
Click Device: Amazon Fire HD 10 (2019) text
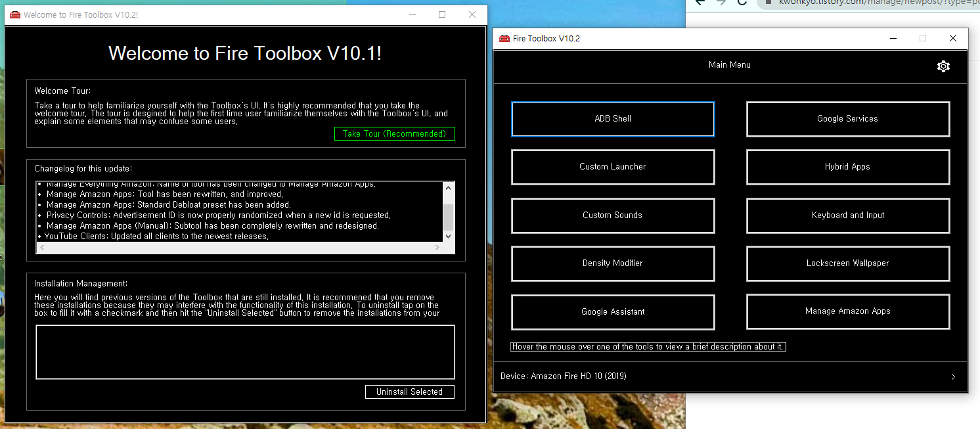564,376
